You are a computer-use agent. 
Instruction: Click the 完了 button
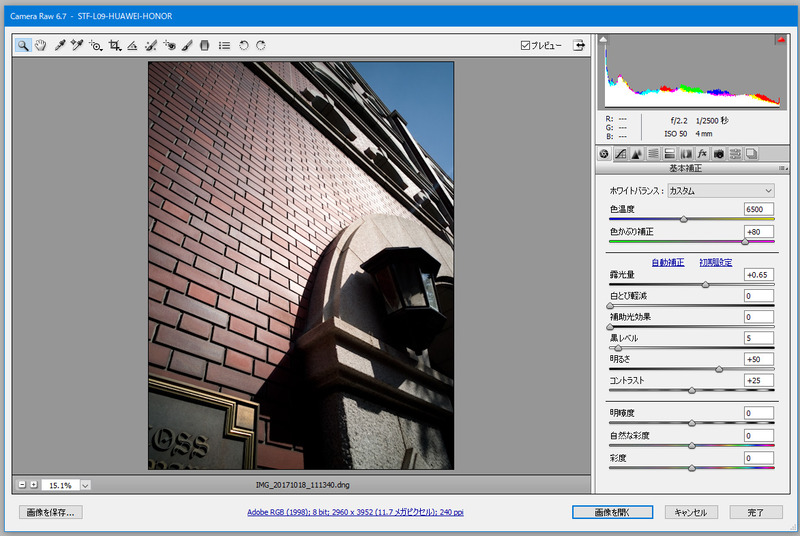(x=756, y=512)
